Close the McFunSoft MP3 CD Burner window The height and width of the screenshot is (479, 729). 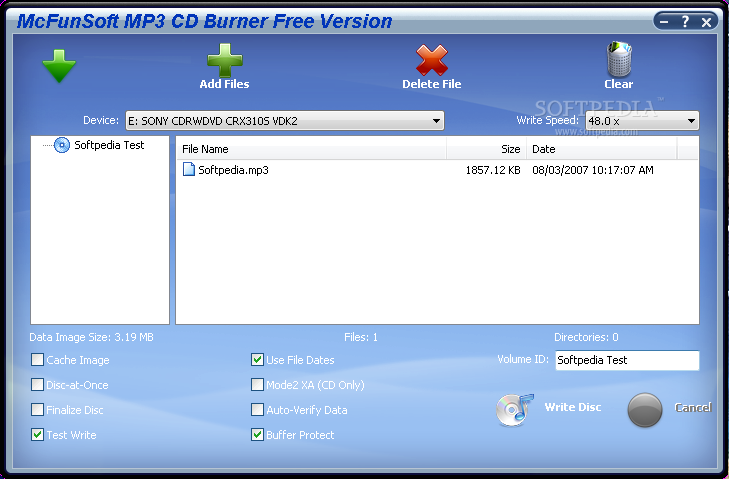click(706, 22)
